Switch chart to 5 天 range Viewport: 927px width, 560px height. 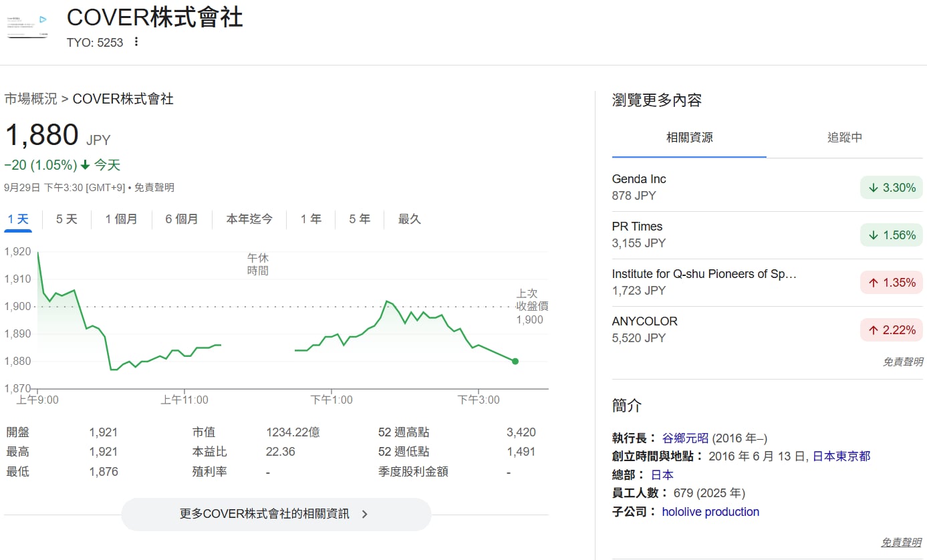point(67,219)
